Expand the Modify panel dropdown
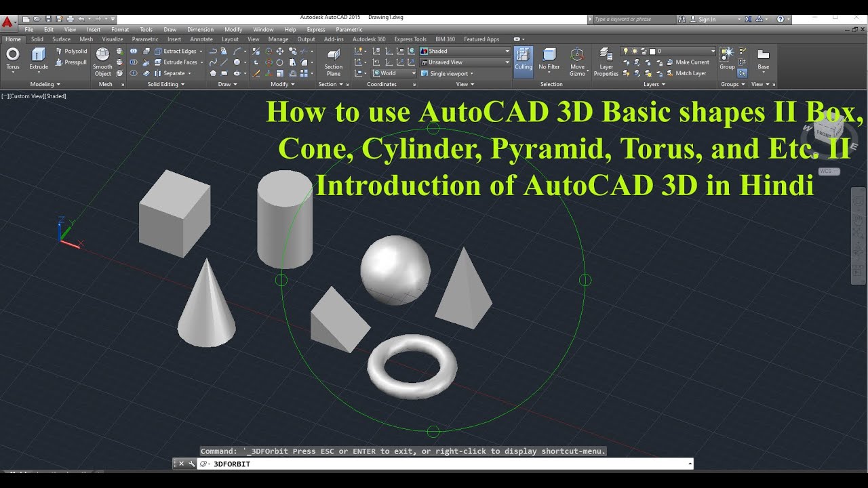Image resolution: width=868 pixels, height=488 pixels. [x=283, y=85]
